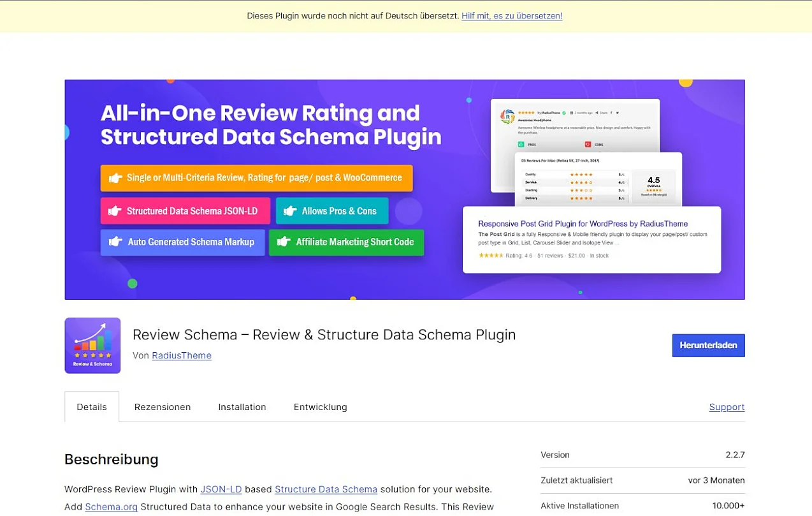This screenshot has height=516, width=812.
Task: Click the hand icon beside 'Auto Generated Schema Markup'
Action: [115, 242]
